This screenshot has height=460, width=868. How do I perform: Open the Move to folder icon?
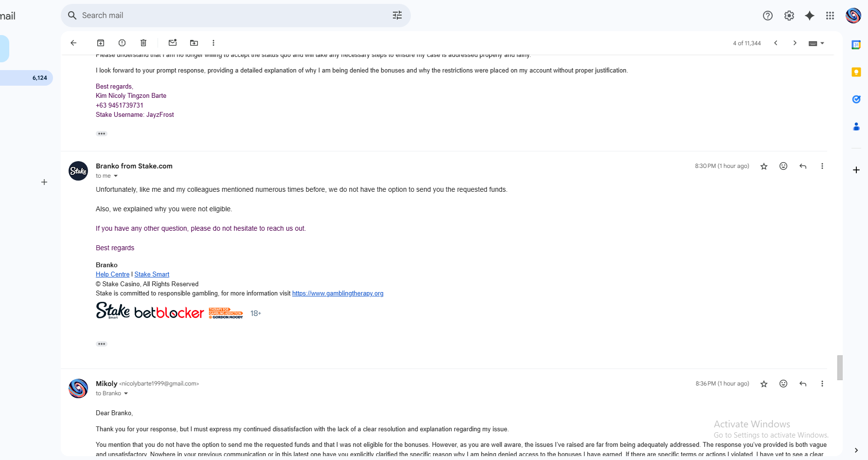pyautogui.click(x=194, y=43)
